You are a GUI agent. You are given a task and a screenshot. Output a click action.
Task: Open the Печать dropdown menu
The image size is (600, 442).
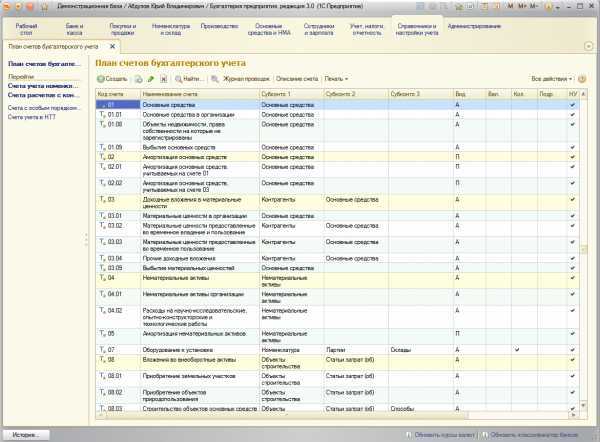coord(336,79)
